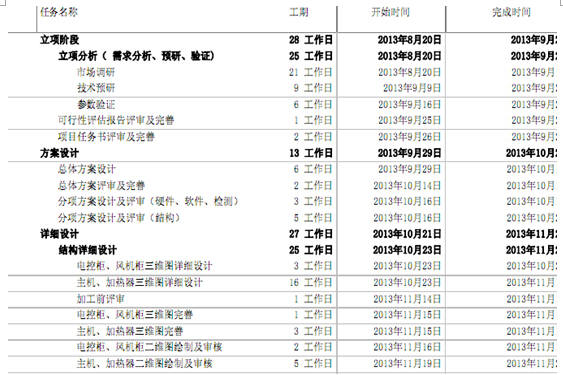Select the 1 工作日 duration of 加工前评审
563x375 pixels.
tap(313, 299)
